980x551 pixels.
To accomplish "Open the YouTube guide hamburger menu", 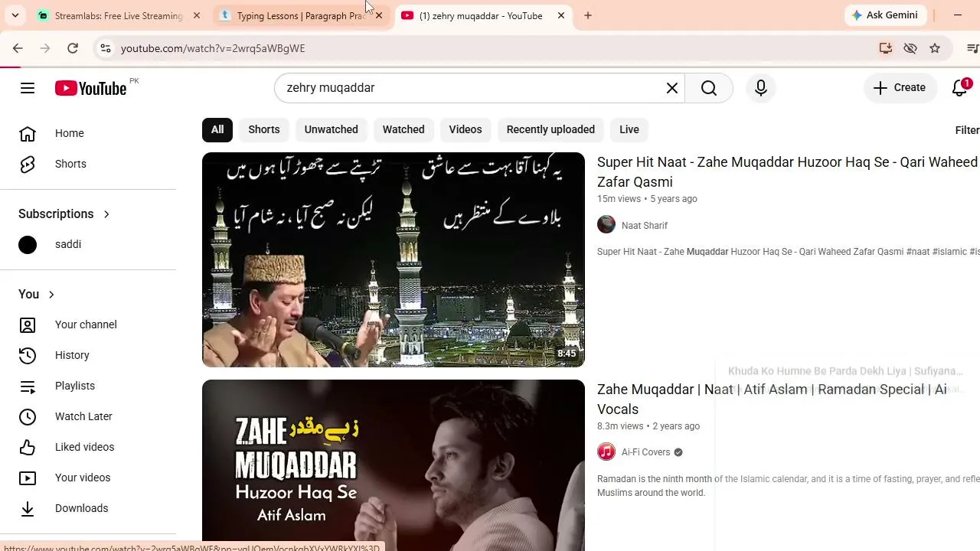I will (28, 88).
